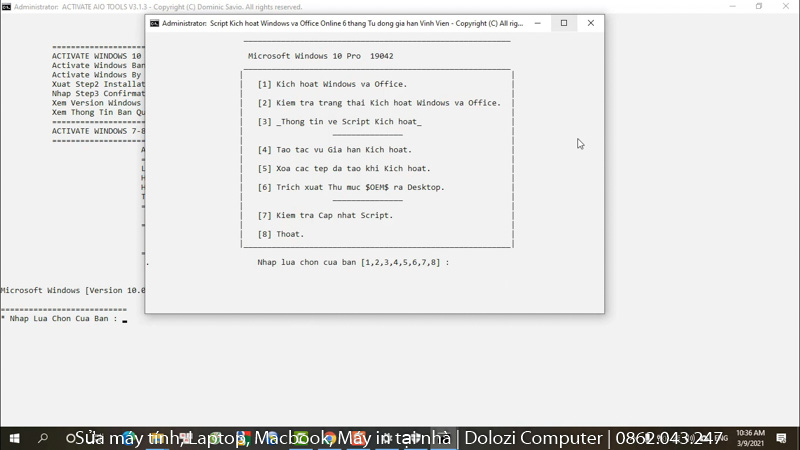
Task: Click the ACTIVATE AIO TOOLS window system icon
Action: pyautogui.click(x=6, y=6)
